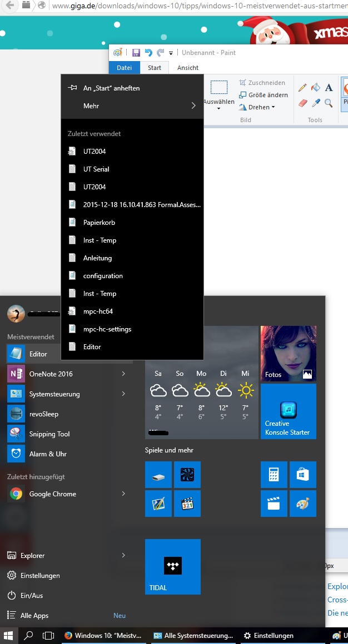Open the Datei tab in Paint
The height and width of the screenshot is (644, 348).
pyautogui.click(x=124, y=67)
